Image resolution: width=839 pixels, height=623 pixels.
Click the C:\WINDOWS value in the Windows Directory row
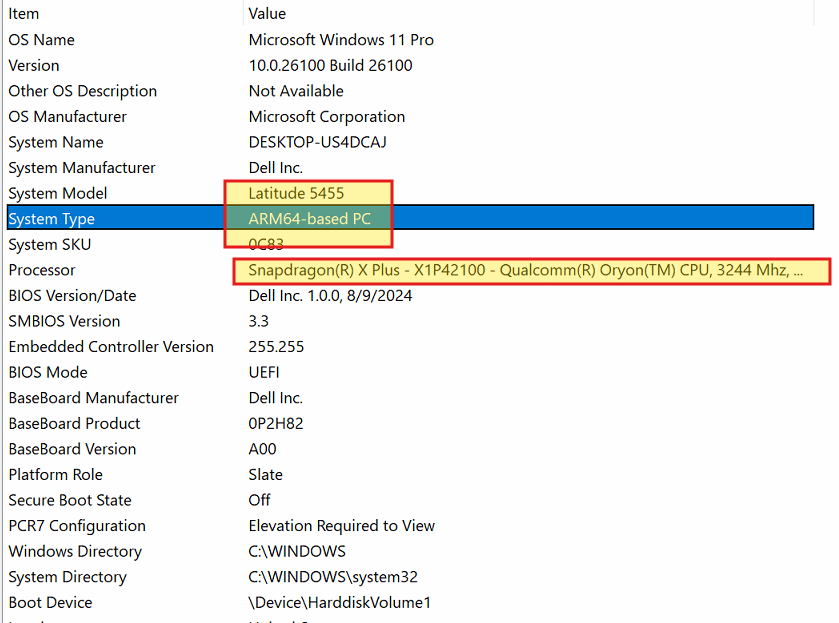click(x=297, y=552)
